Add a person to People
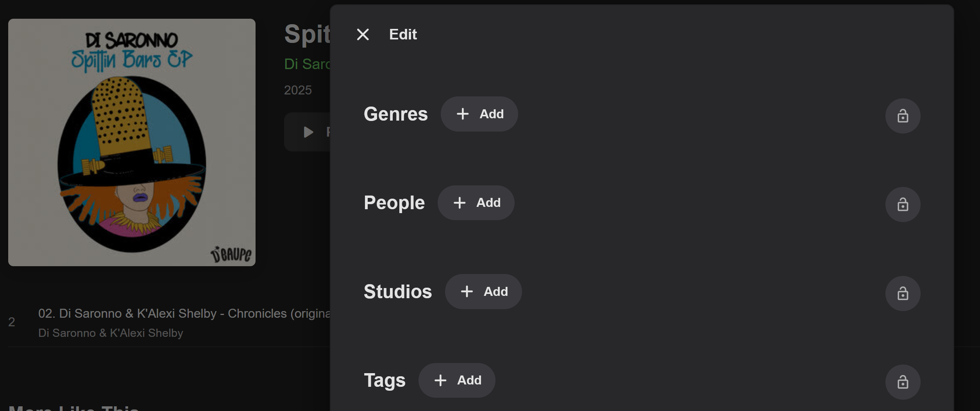The image size is (980, 411). pyautogui.click(x=476, y=203)
